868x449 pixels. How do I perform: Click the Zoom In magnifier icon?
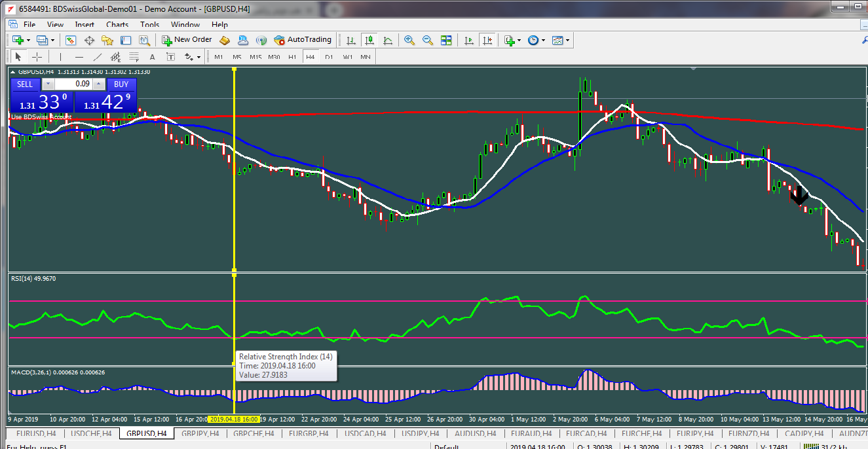click(409, 40)
